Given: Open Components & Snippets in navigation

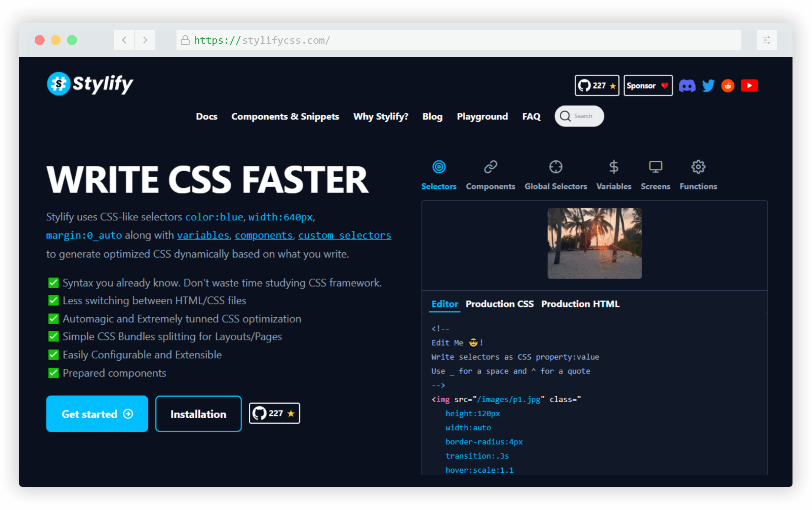Looking at the screenshot, I should (x=285, y=116).
